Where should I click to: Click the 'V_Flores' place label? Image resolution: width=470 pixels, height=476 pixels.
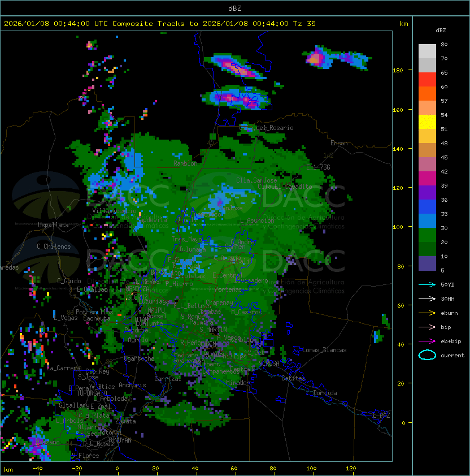click(85, 456)
